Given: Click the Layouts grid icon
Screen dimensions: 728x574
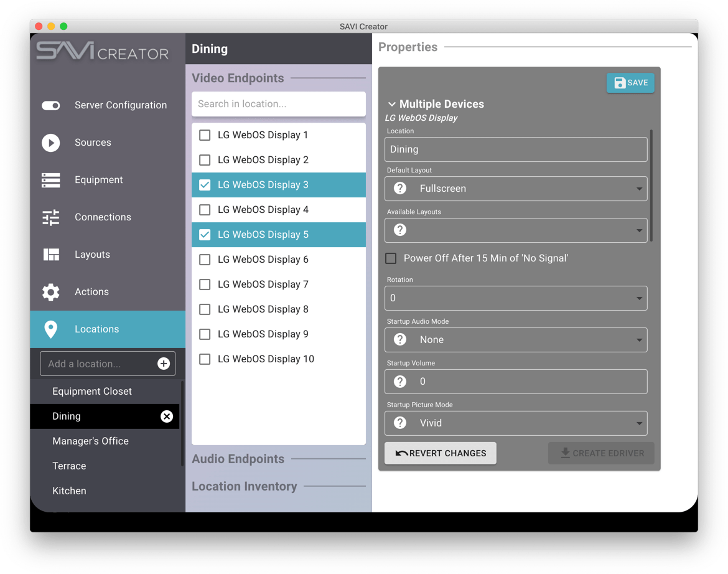Looking at the screenshot, I should click(x=51, y=255).
